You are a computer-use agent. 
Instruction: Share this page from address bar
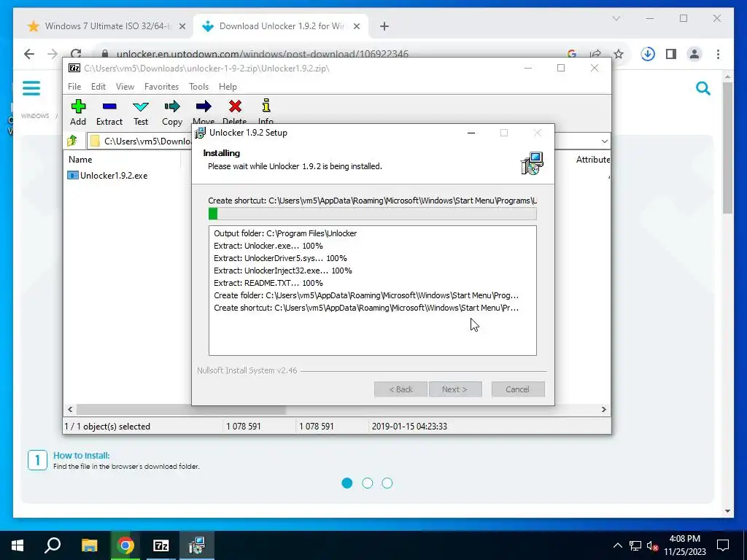tap(595, 54)
